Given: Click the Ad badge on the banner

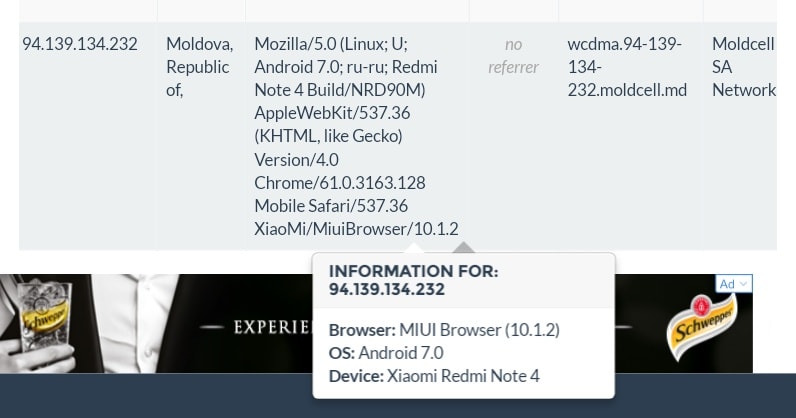Looking at the screenshot, I should (727, 284).
